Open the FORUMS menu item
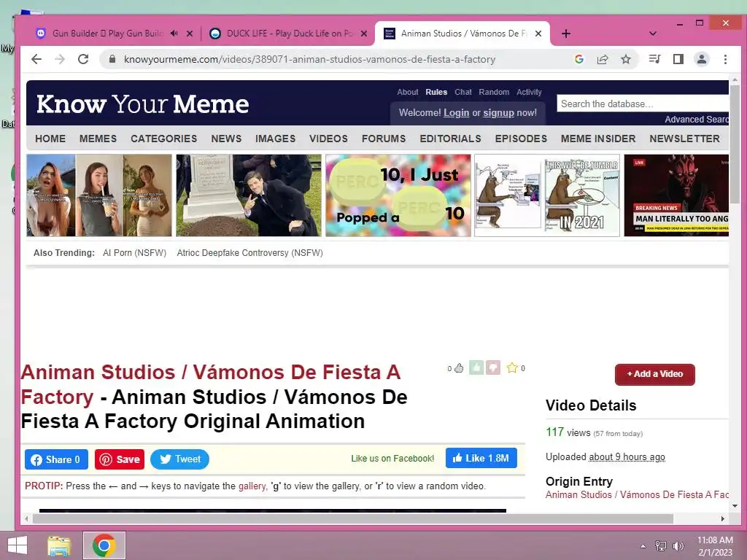 coord(384,139)
